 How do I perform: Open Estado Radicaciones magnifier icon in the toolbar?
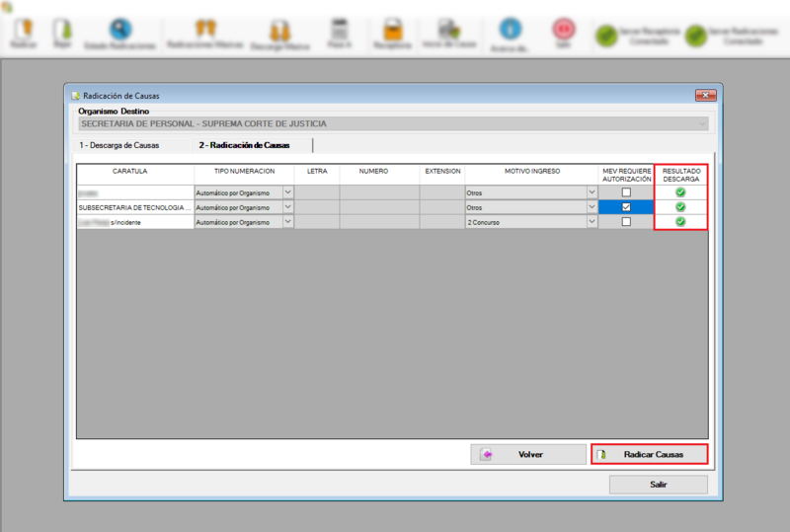(119, 30)
